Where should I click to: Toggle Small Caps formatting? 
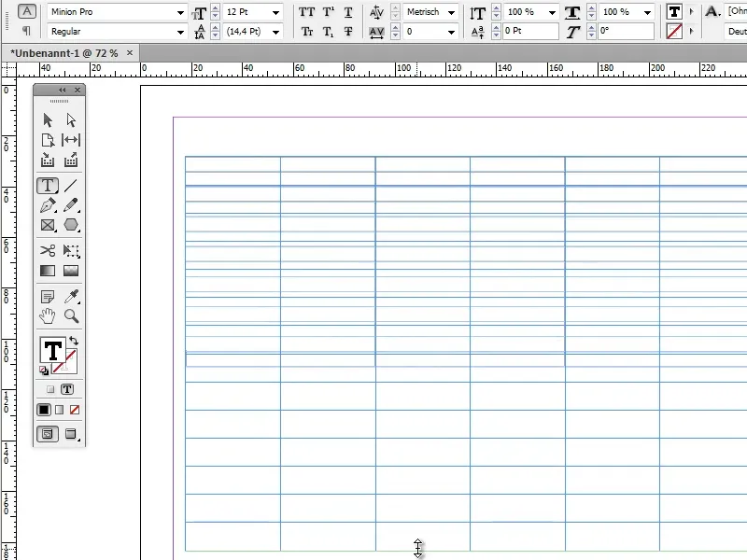coord(307,32)
